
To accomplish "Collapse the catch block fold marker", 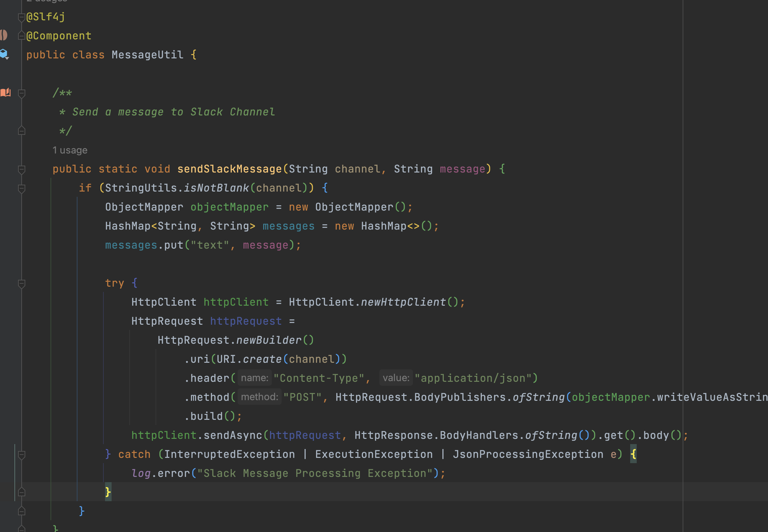I will 22,455.
